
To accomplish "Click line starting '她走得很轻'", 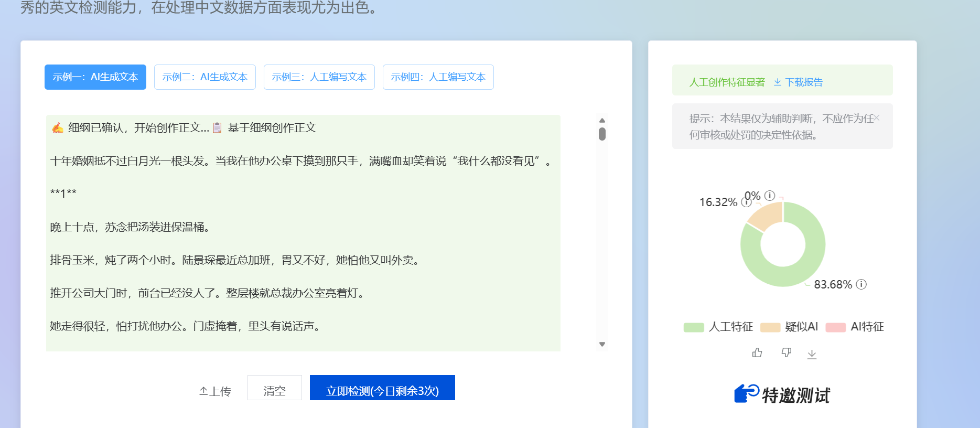I will [x=187, y=326].
